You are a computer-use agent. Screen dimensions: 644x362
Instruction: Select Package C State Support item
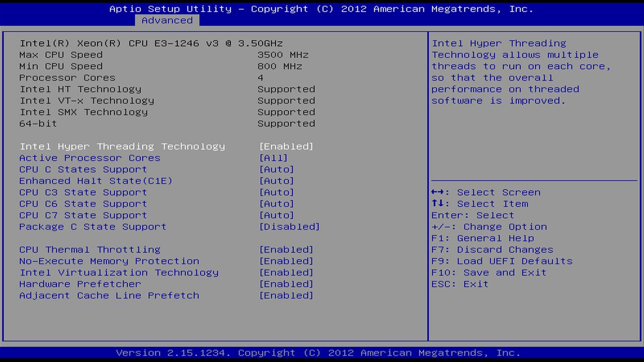(x=93, y=227)
